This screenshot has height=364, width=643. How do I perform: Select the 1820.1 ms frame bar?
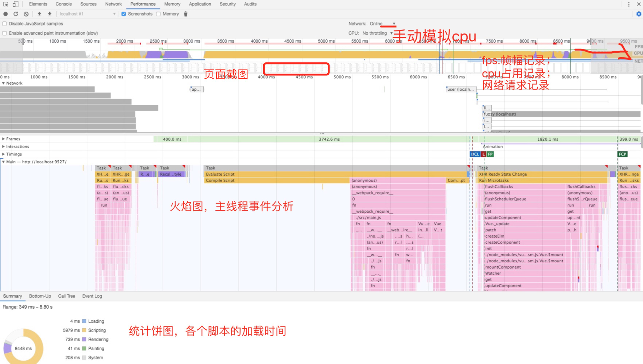pyautogui.click(x=547, y=139)
